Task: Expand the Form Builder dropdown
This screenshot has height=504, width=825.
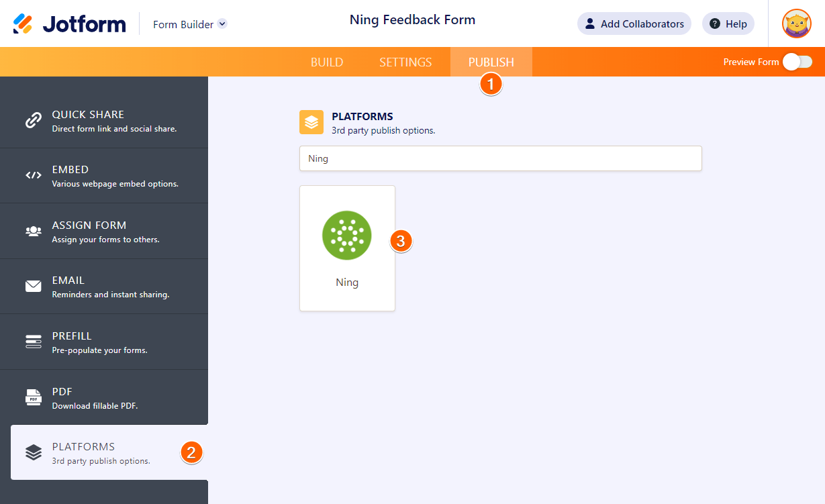Action: point(222,24)
